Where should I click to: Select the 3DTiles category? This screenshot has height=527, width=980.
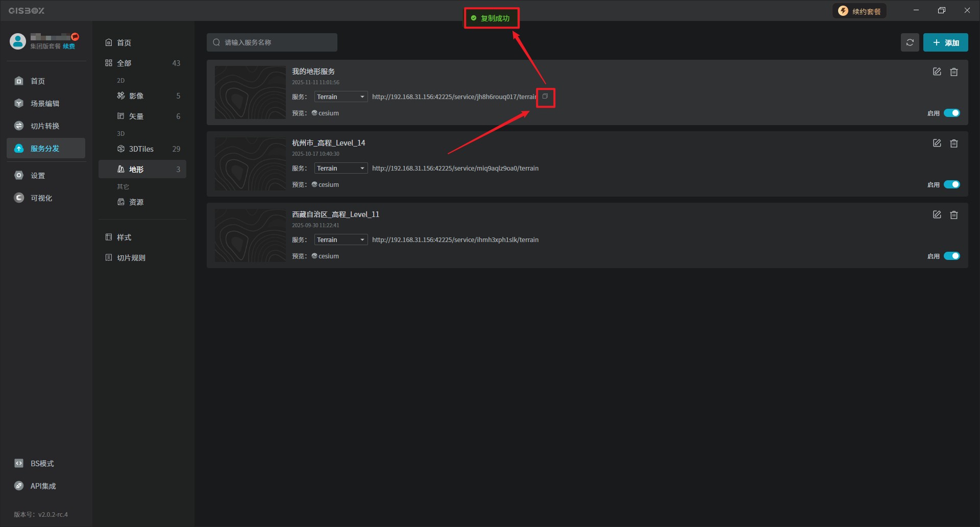(141, 149)
